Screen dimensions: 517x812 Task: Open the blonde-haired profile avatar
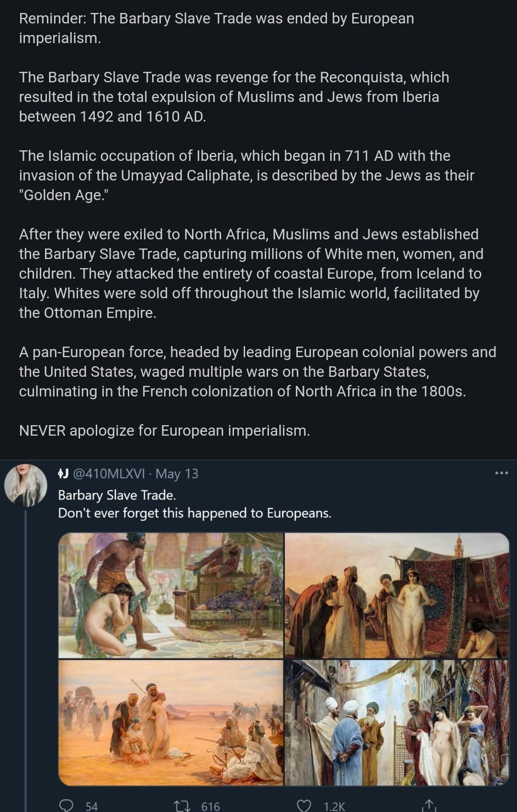pyautogui.click(x=25, y=485)
